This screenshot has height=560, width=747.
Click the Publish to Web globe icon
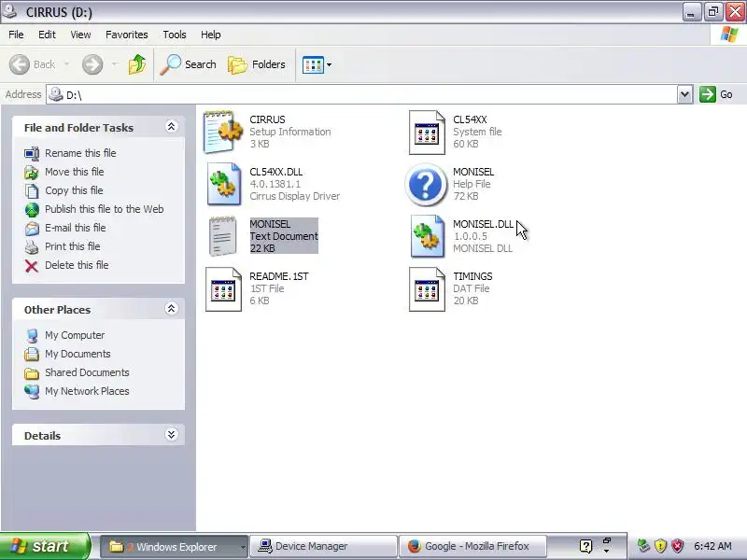coord(32,209)
